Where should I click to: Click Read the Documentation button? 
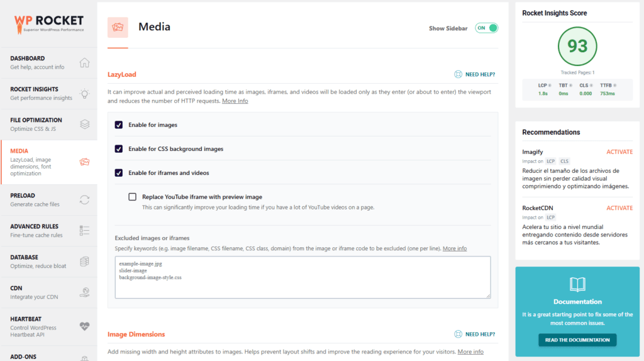click(x=577, y=340)
